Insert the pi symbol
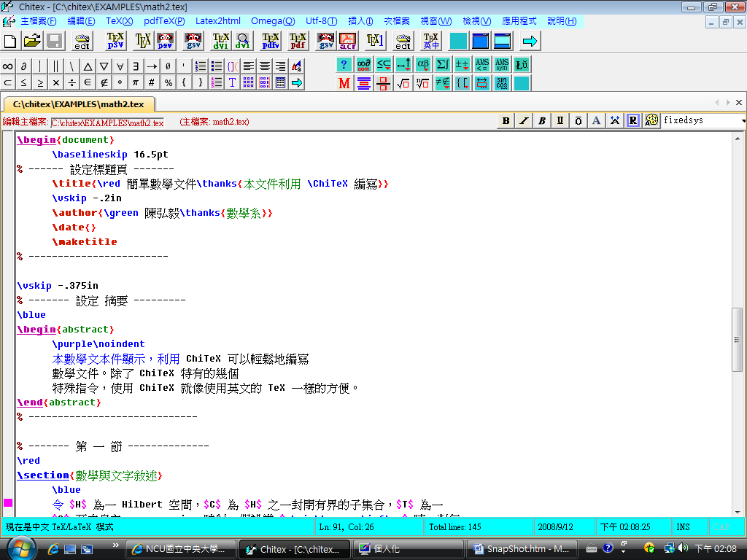 [136, 82]
